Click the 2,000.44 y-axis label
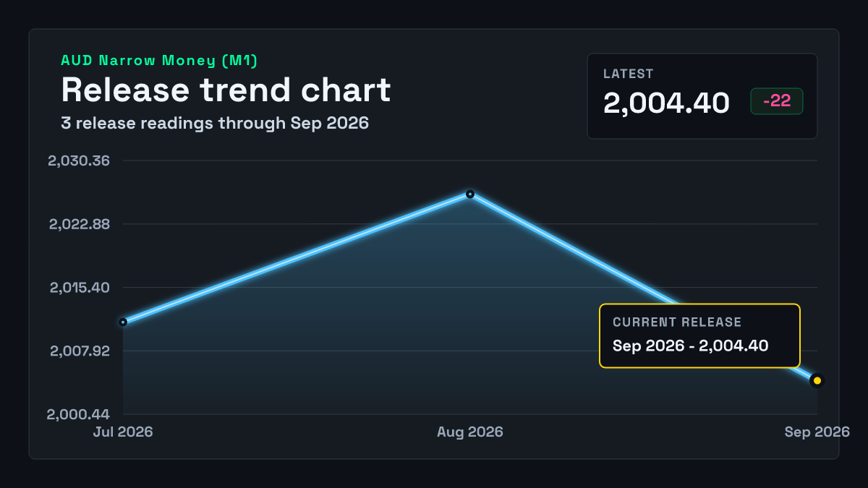 [79, 415]
